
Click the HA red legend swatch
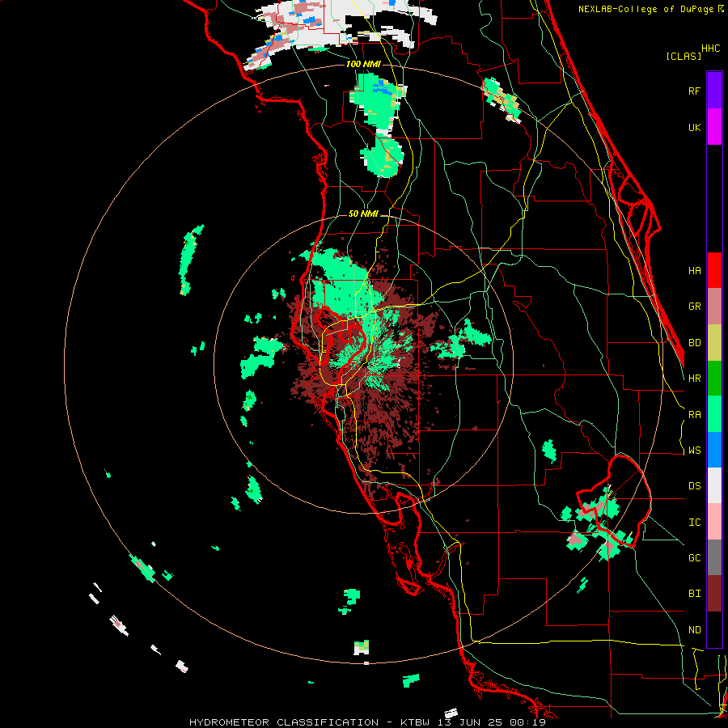point(714,270)
